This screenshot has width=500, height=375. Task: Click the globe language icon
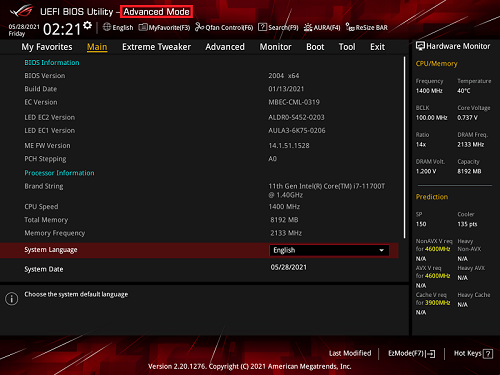point(107,27)
